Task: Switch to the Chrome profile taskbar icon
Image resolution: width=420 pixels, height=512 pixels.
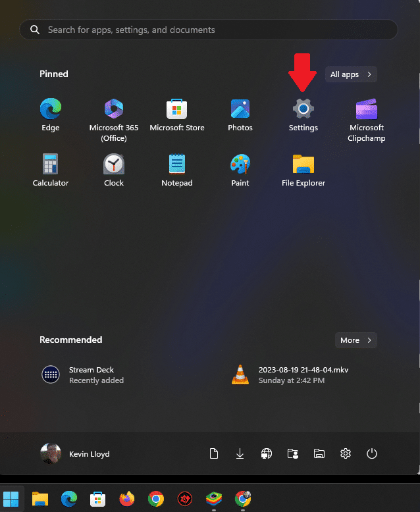Action: point(243,499)
